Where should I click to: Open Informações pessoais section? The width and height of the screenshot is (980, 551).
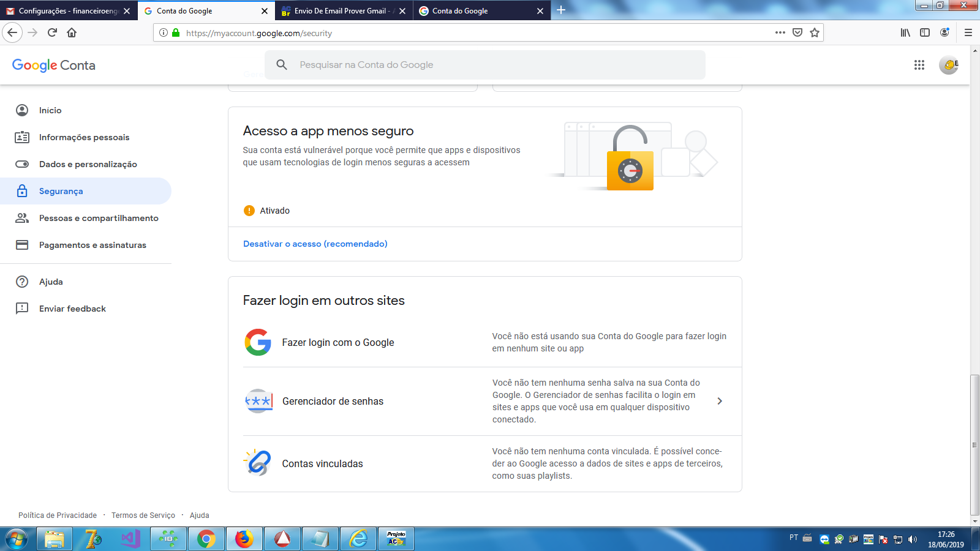point(86,137)
